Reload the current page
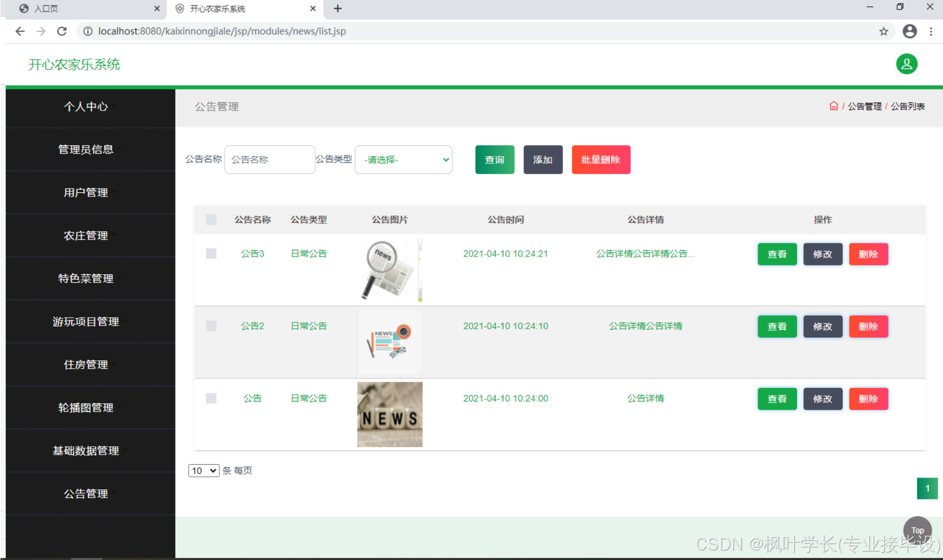 [62, 31]
